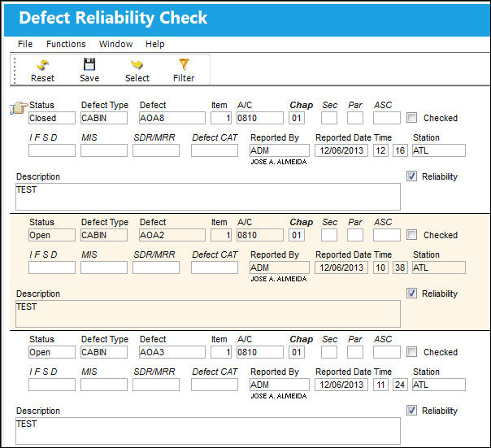Click the Defect field containing AOA8

tap(172, 118)
